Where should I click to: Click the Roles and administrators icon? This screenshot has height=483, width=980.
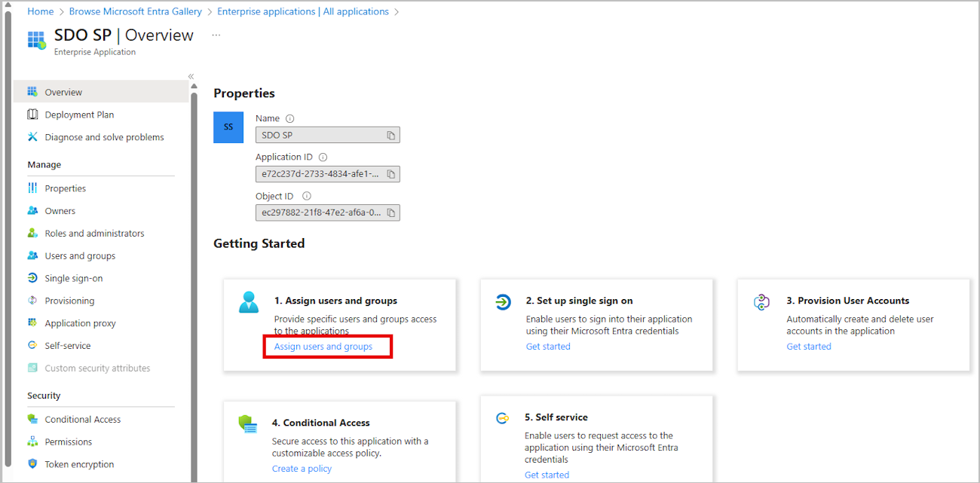(32, 234)
